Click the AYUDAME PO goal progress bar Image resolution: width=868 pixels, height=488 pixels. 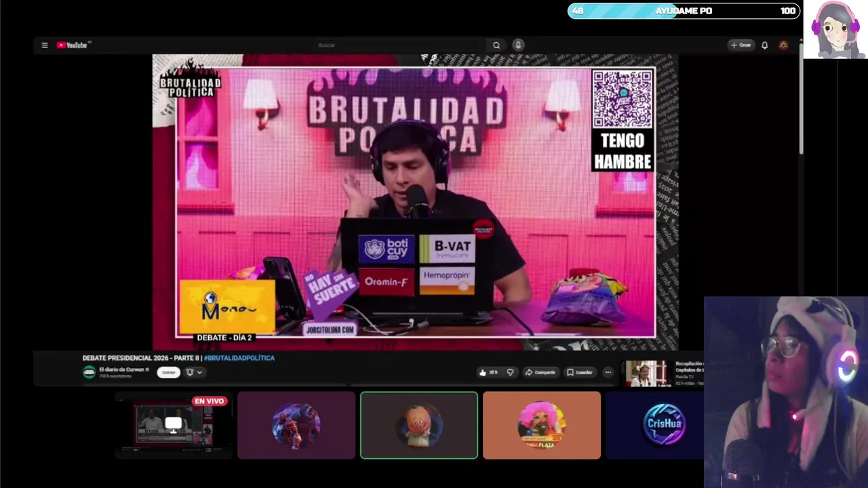pyautogui.click(x=684, y=11)
